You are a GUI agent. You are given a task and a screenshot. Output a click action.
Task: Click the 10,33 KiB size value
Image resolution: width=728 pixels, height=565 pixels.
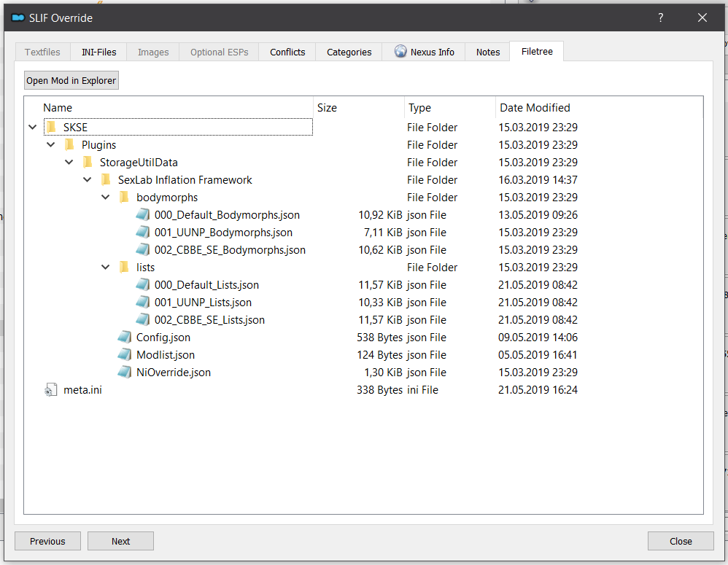click(380, 303)
